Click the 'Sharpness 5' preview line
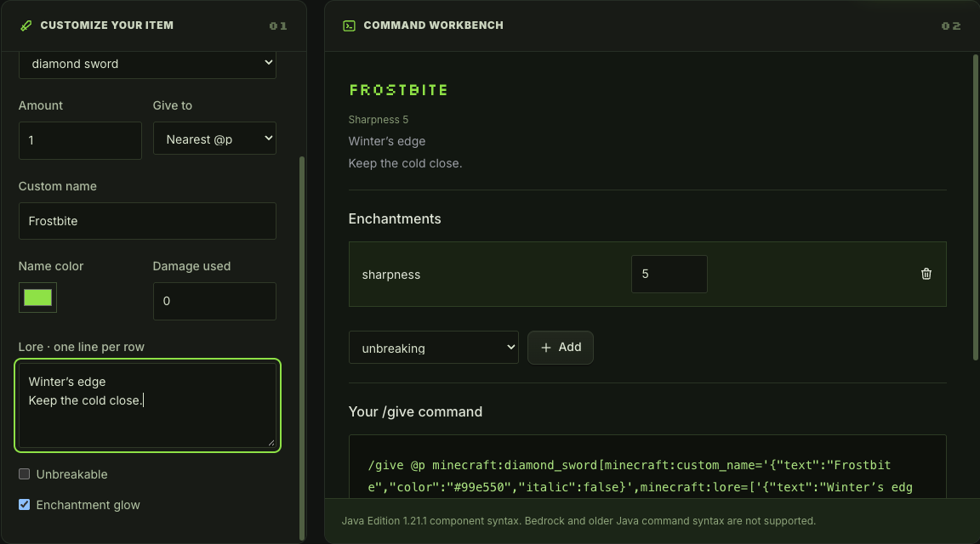The height and width of the screenshot is (544, 980). pos(378,119)
